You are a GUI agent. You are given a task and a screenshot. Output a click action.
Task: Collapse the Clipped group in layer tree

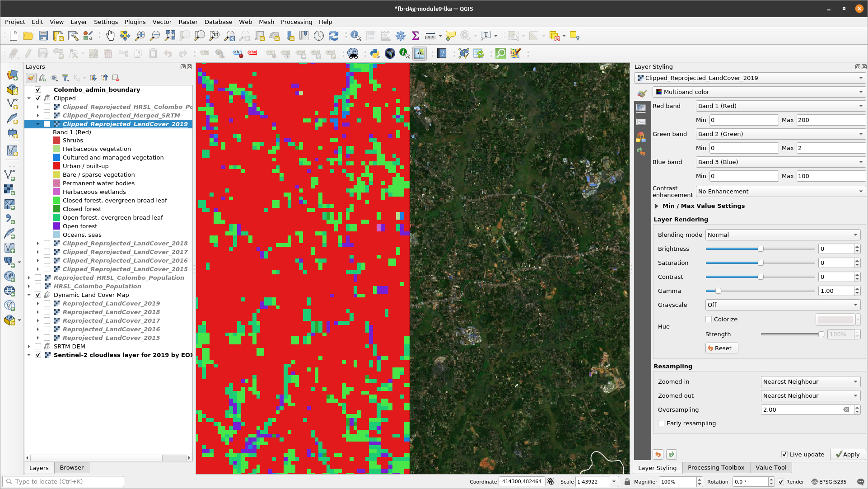tap(29, 99)
